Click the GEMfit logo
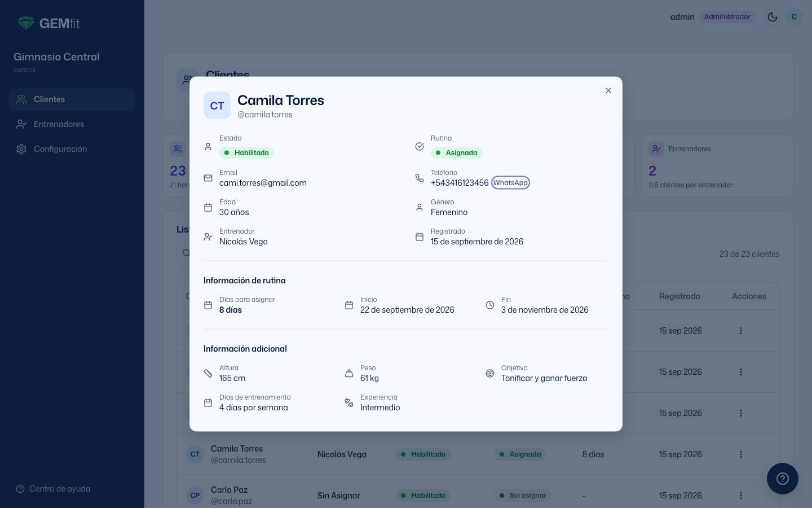812x508 pixels. 48,23
